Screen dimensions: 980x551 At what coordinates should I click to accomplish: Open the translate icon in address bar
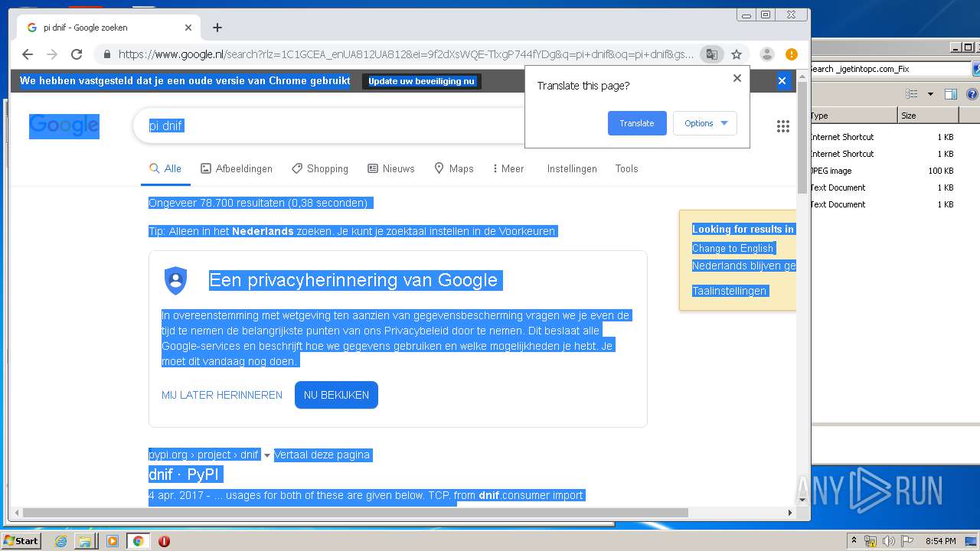tap(712, 54)
